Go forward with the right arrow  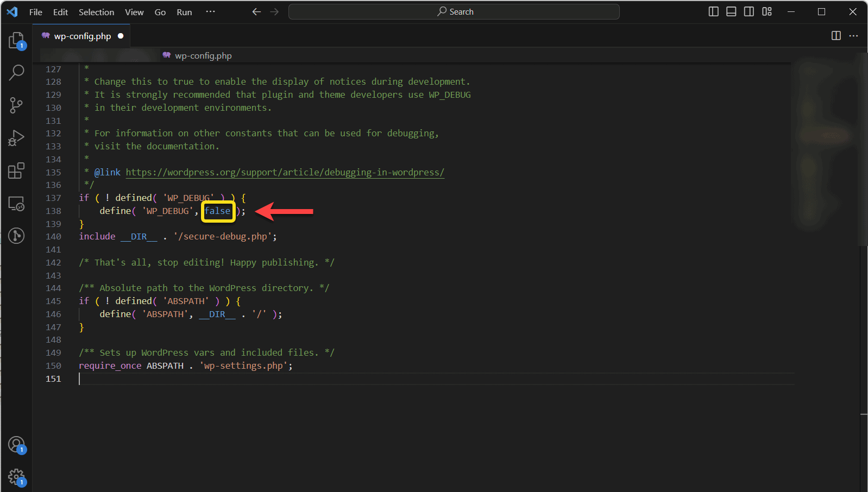(x=275, y=11)
